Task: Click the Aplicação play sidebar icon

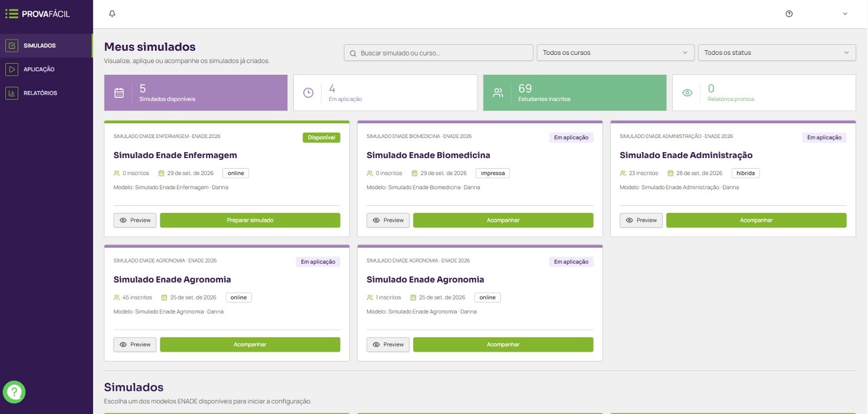Action: click(12, 69)
